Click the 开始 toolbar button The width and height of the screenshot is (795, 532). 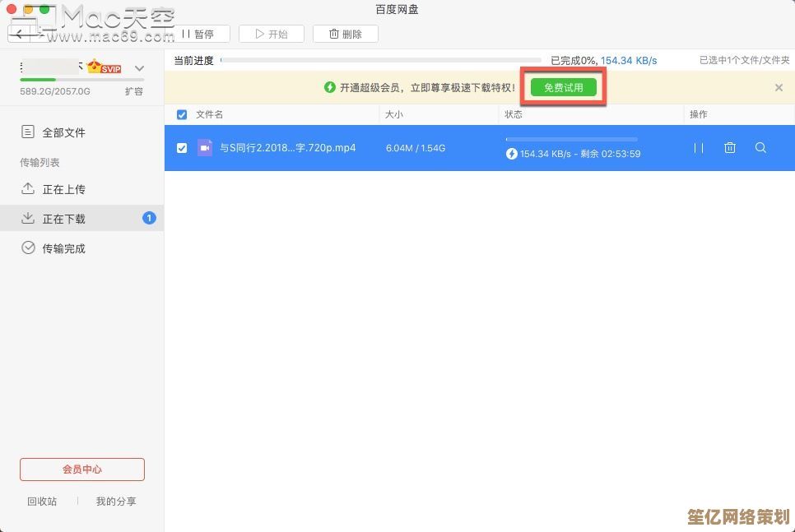272,34
